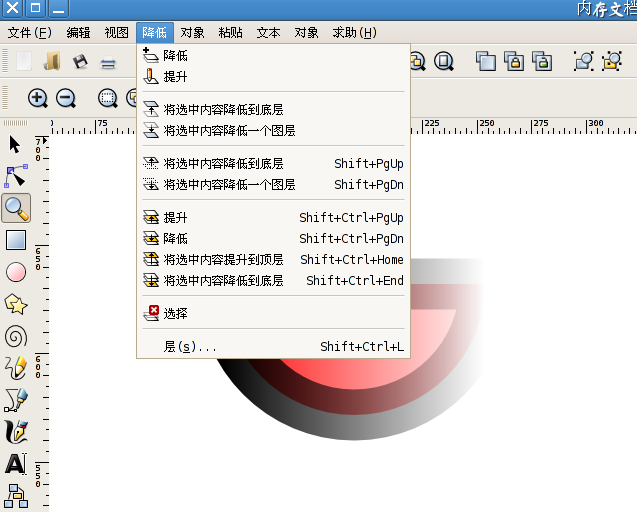Select the Text tool

pyautogui.click(x=16, y=464)
